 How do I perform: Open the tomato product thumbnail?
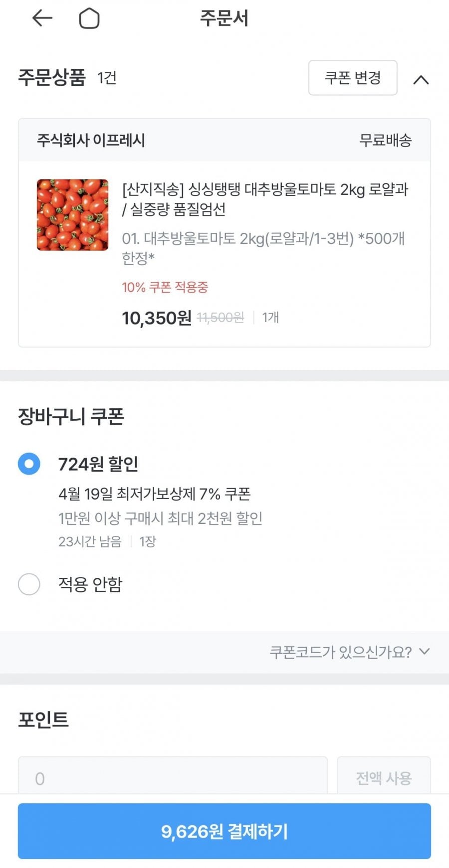click(x=72, y=215)
